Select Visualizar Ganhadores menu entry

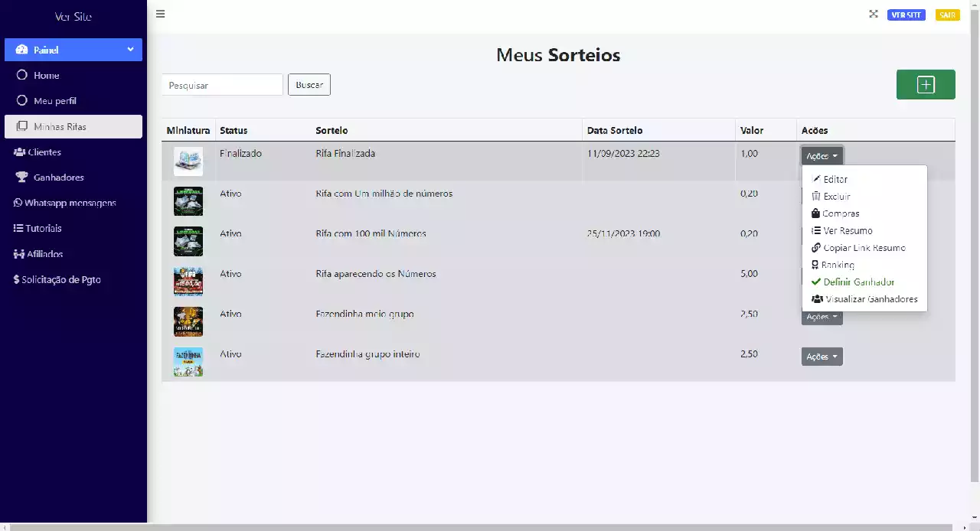click(x=864, y=299)
